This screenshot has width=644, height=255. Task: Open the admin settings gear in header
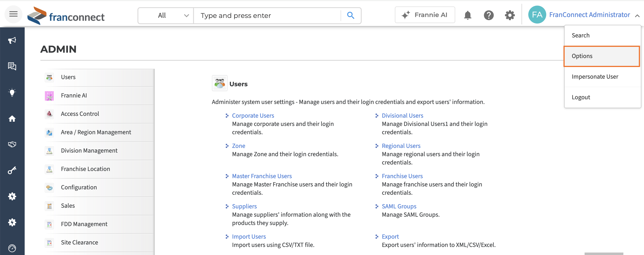coord(509,15)
